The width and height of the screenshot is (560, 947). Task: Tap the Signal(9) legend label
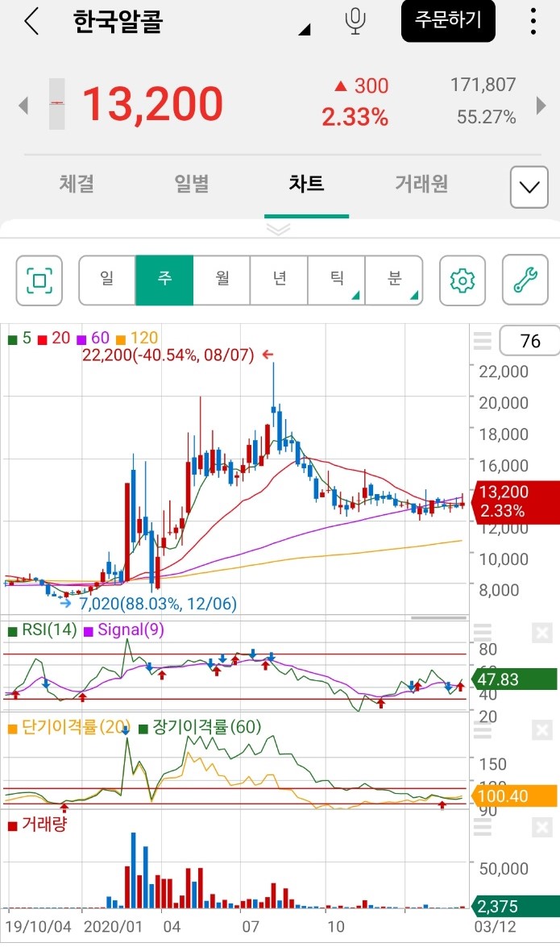pos(124,630)
